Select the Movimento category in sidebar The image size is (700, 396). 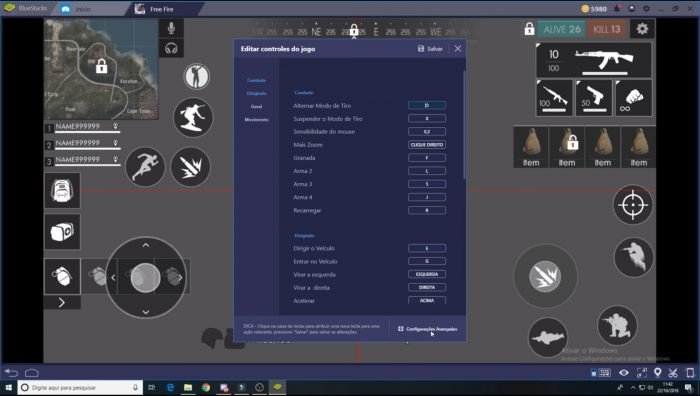point(256,120)
